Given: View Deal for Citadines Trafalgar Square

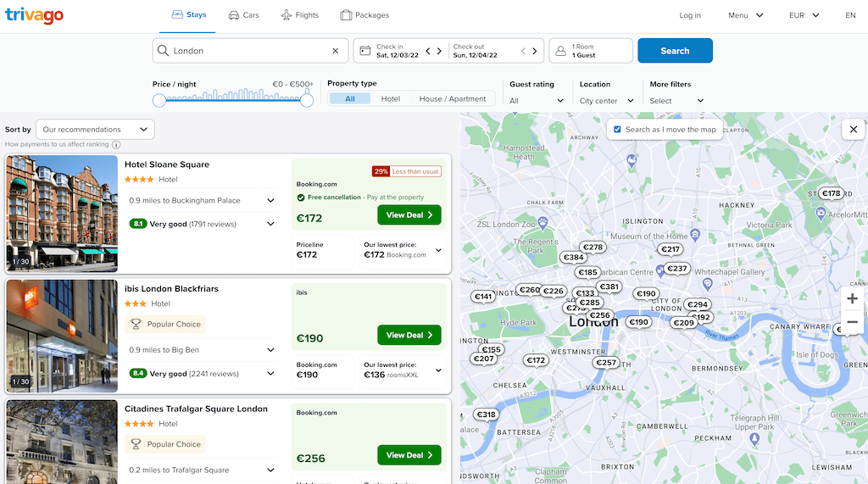Looking at the screenshot, I should coord(409,455).
